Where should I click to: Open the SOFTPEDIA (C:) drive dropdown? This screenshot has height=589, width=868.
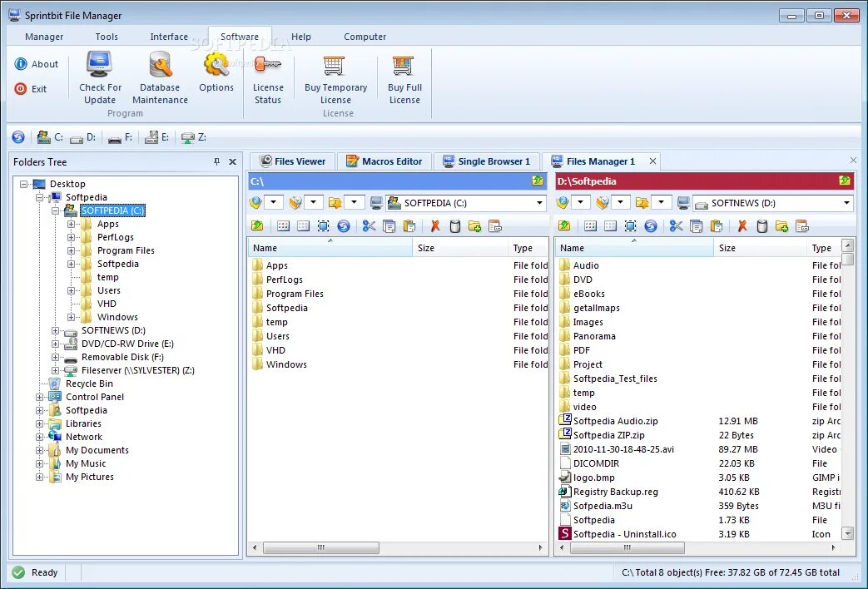click(x=539, y=203)
